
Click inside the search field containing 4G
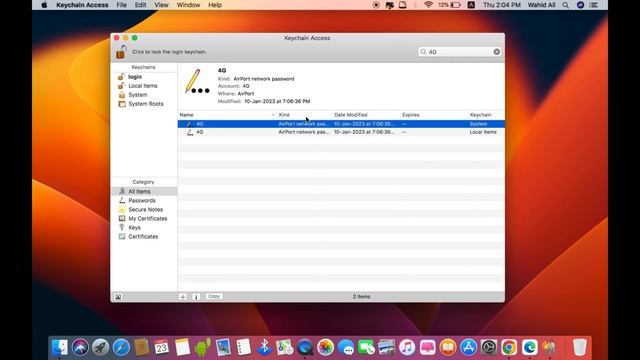click(459, 52)
